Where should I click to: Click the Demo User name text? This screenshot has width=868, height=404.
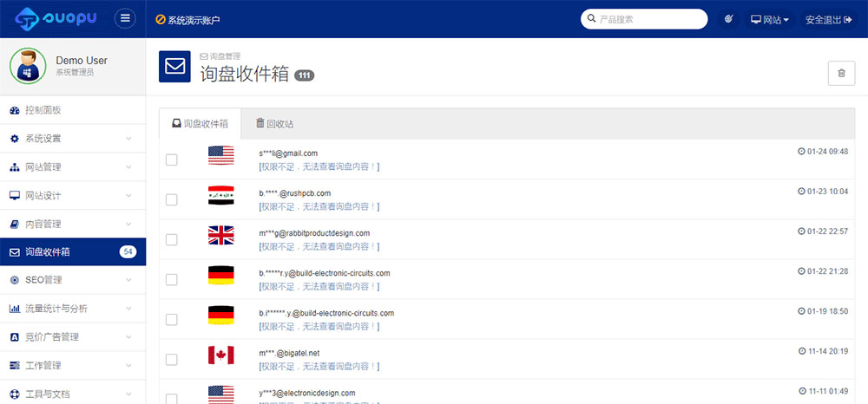coord(82,60)
